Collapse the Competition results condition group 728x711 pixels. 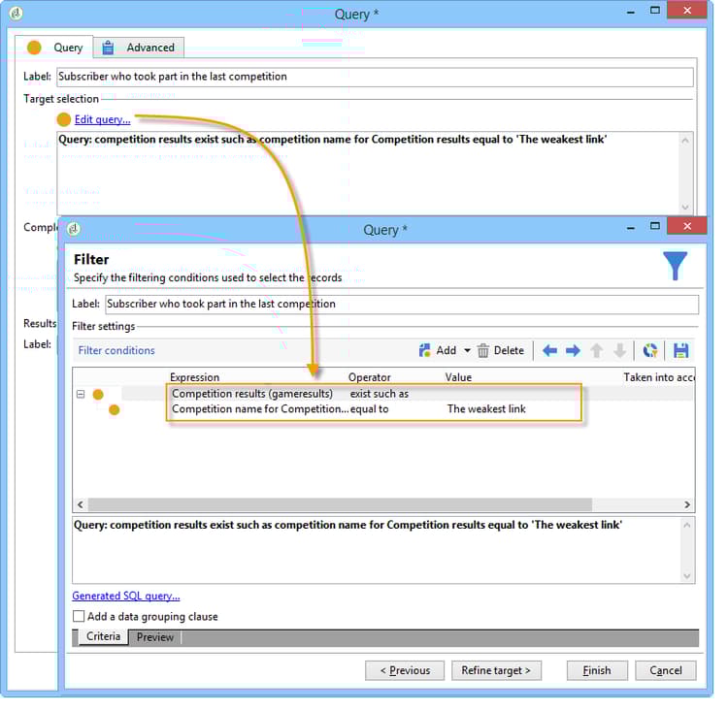[x=81, y=394]
